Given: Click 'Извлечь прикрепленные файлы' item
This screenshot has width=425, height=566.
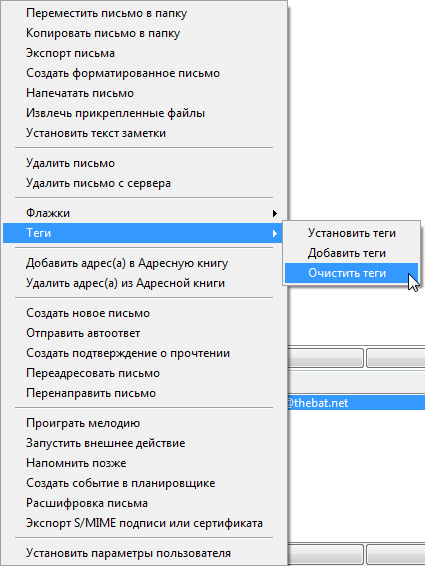Looking at the screenshot, I should 143,113.
